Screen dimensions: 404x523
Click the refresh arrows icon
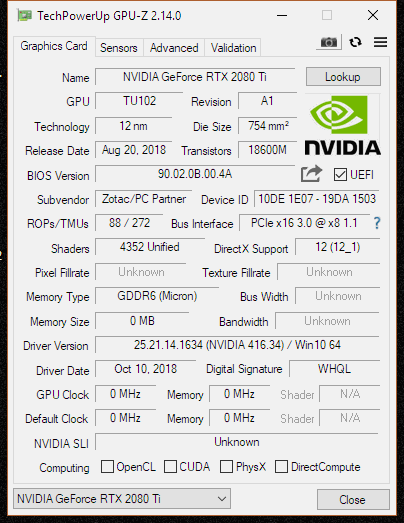[355, 42]
